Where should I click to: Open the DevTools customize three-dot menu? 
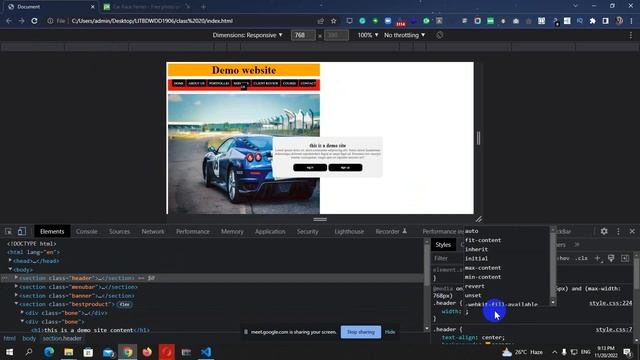tap(618, 231)
